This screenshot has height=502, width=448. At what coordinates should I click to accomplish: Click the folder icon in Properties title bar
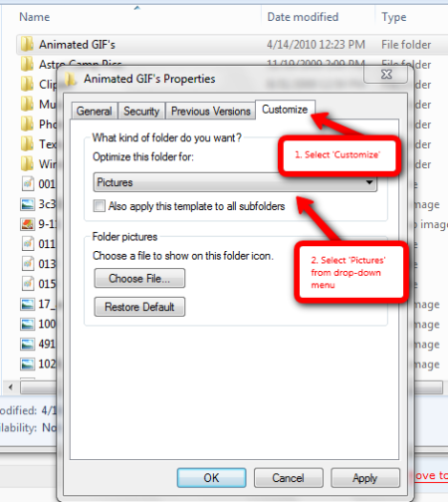click(70, 79)
